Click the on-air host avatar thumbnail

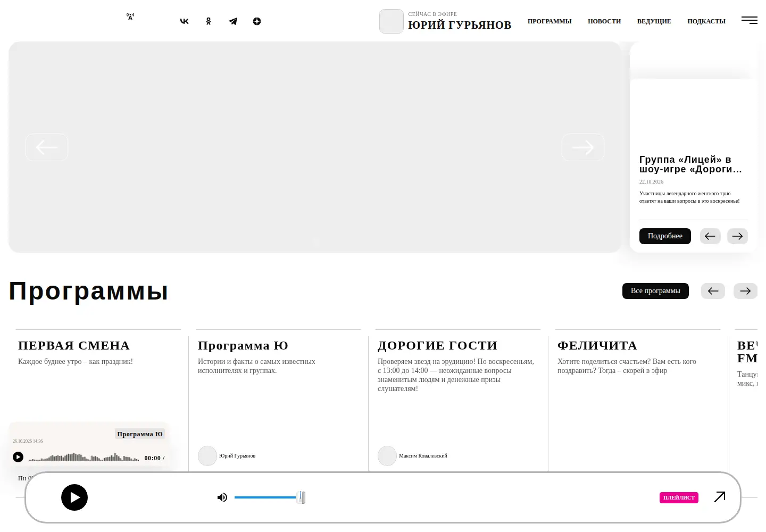click(x=391, y=21)
